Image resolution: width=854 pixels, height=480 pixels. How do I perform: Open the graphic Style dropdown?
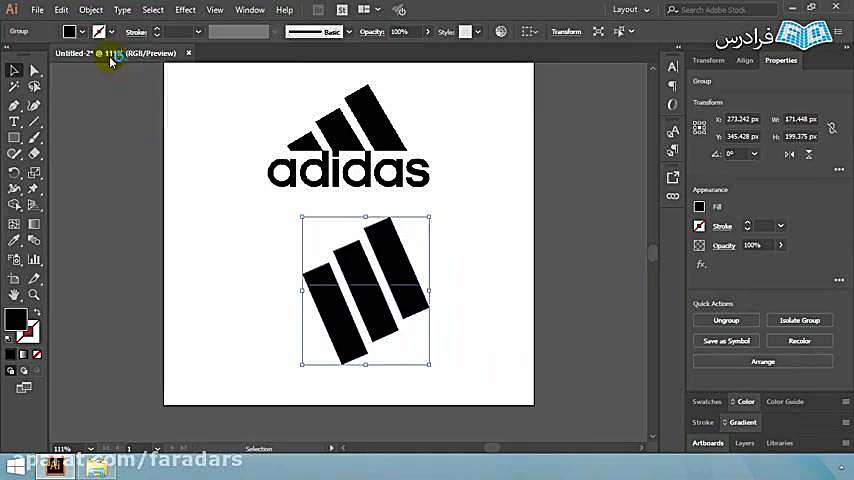pos(478,32)
